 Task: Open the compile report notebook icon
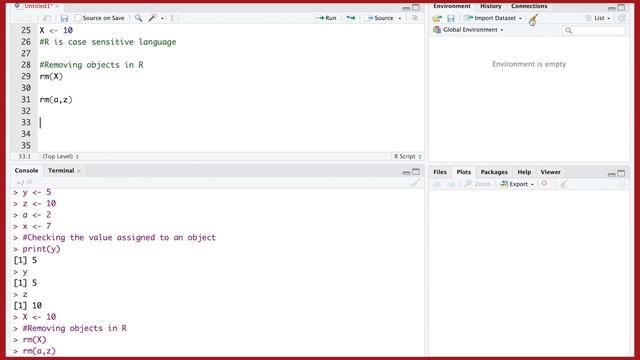pos(174,18)
